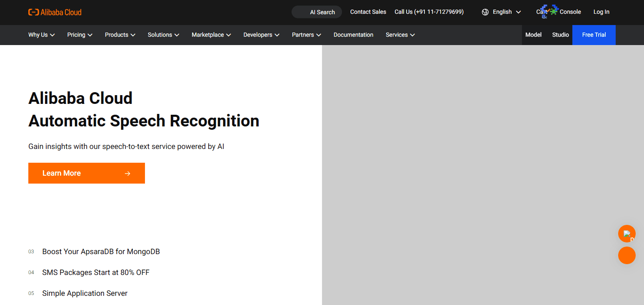This screenshot has height=305, width=644.
Task: Expand the Partners menu
Action: [307, 35]
